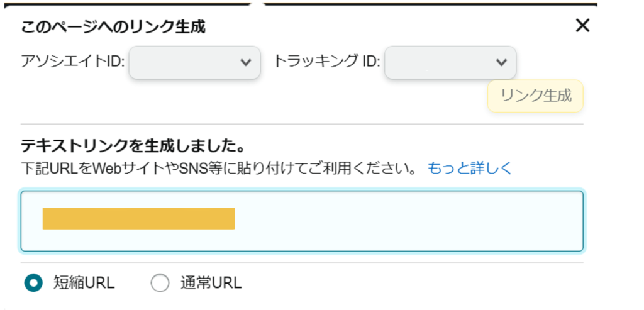This screenshot has width=644, height=310.
Task: Click the 通常URL label text
Action: (x=211, y=283)
